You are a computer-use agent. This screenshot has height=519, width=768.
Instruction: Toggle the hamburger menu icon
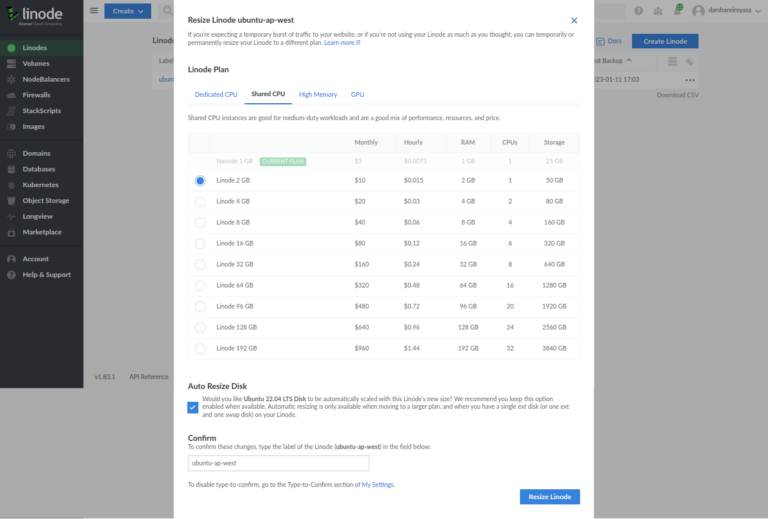point(94,10)
